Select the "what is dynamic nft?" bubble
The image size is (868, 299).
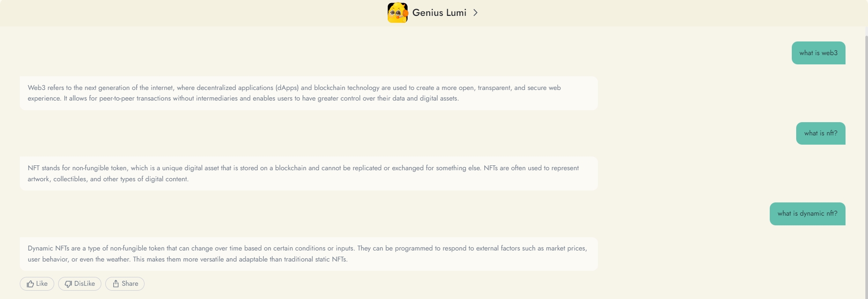(x=807, y=214)
